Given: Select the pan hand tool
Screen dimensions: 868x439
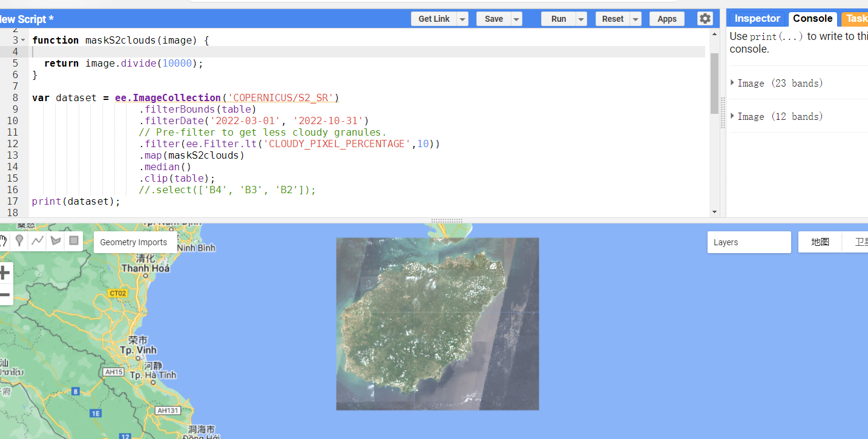Looking at the screenshot, I should coord(3,241).
